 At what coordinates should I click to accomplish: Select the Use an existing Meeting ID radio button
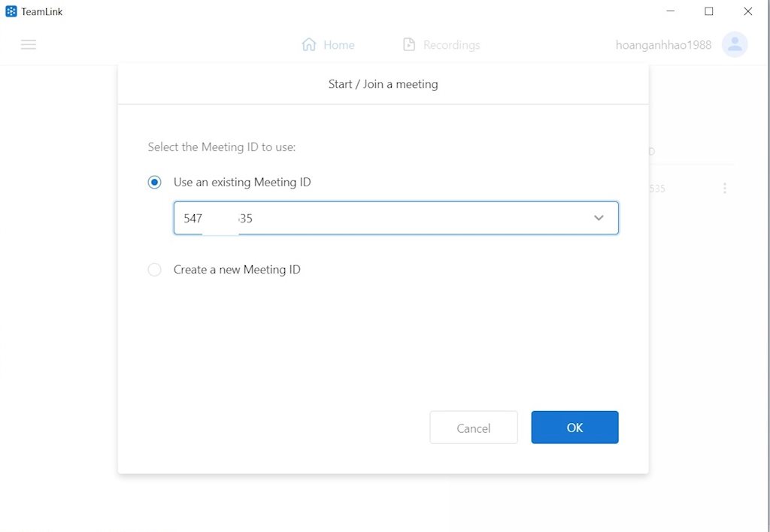click(x=154, y=182)
